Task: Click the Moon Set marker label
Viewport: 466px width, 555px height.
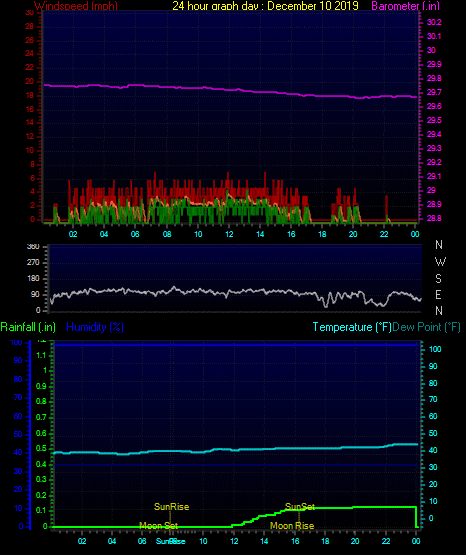Action: coord(159,526)
